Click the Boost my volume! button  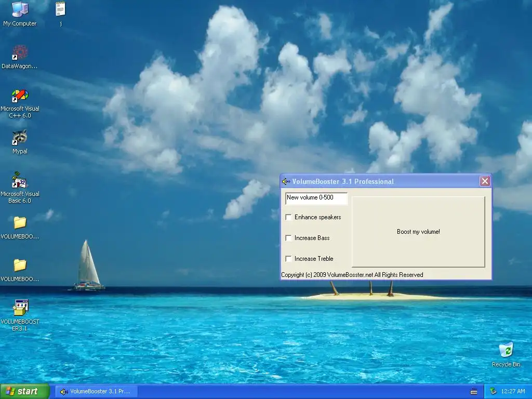[418, 232]
